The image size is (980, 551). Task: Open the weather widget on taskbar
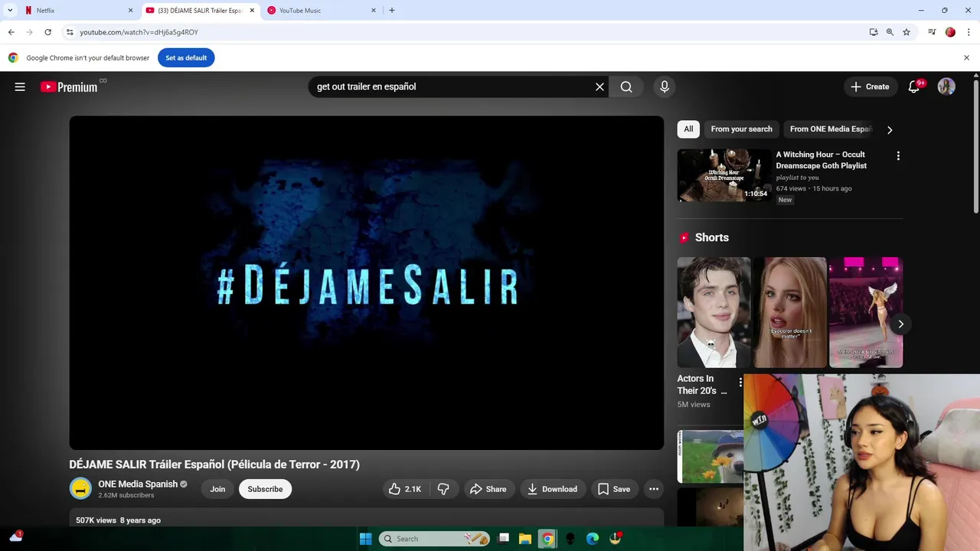16,537
